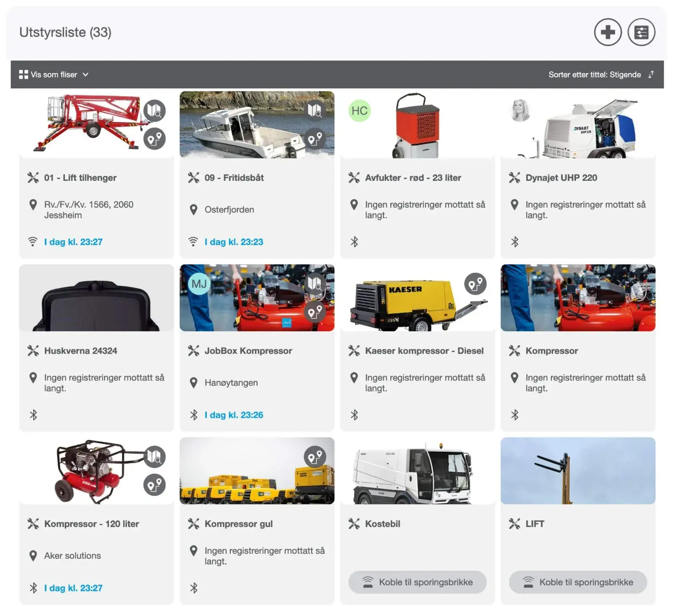
Task: Connect Kostebil via Koble til sporingsbrikke
Action: click(x=417, y=582)
